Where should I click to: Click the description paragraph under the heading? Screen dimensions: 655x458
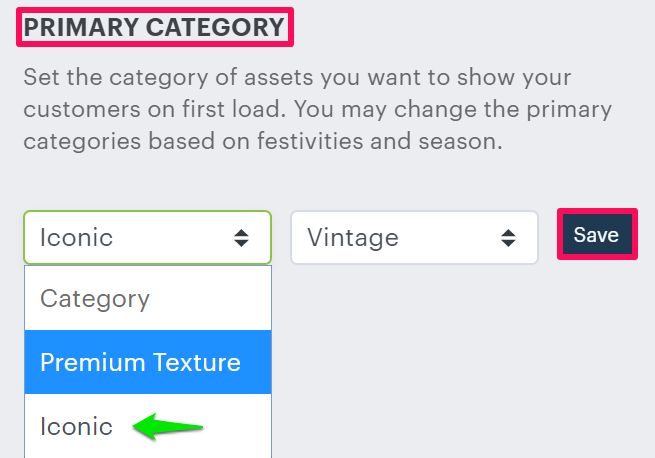[x=318, y=109]
